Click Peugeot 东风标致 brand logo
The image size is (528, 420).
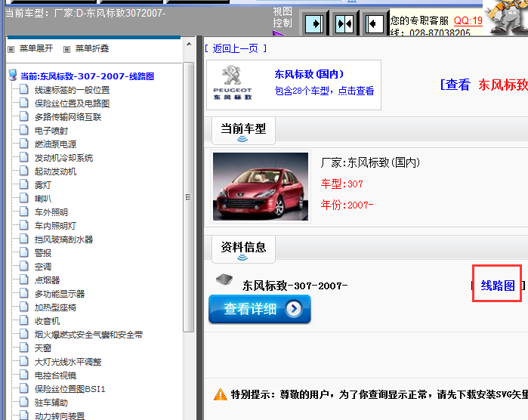(x=233, y=83)
